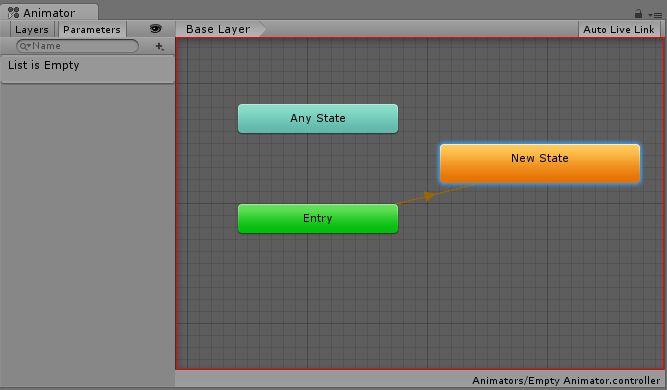Lock the Animator window with the padlock icon
Image resolution: width=667 pixels, height=390 pixels.
(x=638, y=14)
